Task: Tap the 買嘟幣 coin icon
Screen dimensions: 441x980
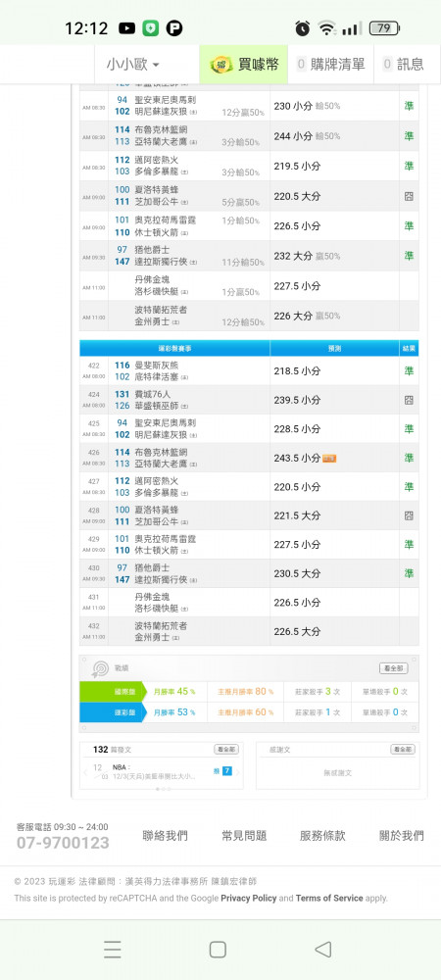Action: tap(221, 65)
